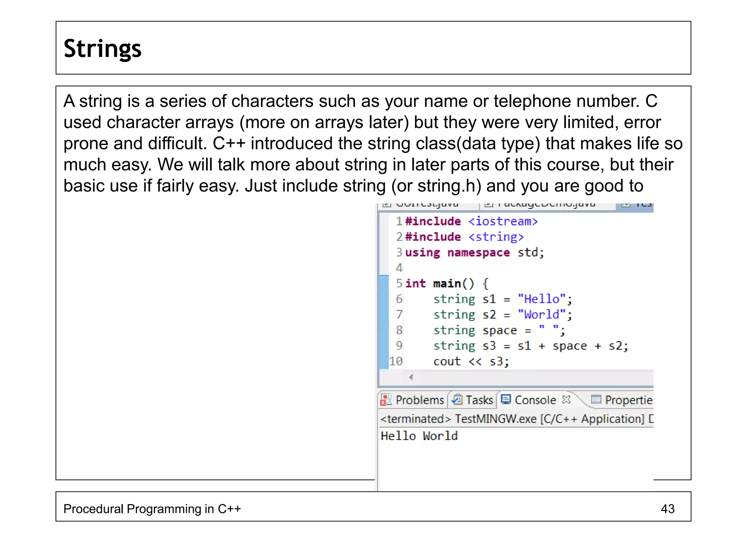Click the 's3 = s1 + space + s2' line
Viewport: 747px width, 560px height.
click(531, 346)
